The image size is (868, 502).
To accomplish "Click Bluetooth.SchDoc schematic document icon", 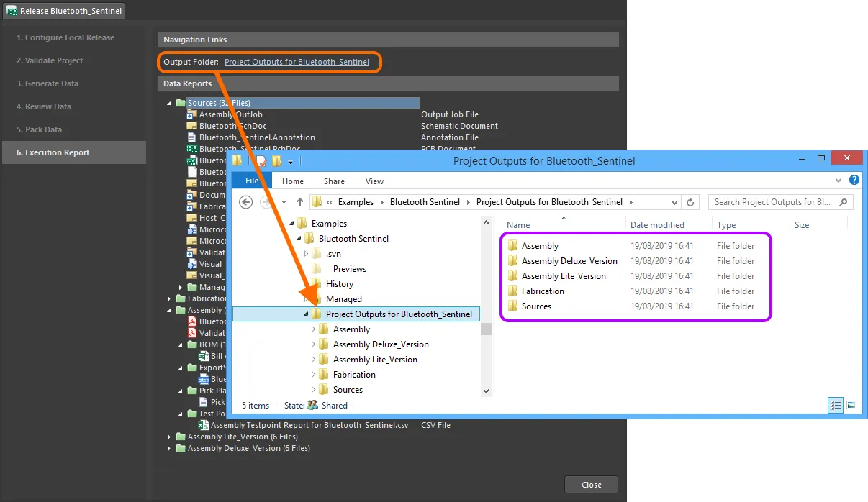I will coord(192,126).
